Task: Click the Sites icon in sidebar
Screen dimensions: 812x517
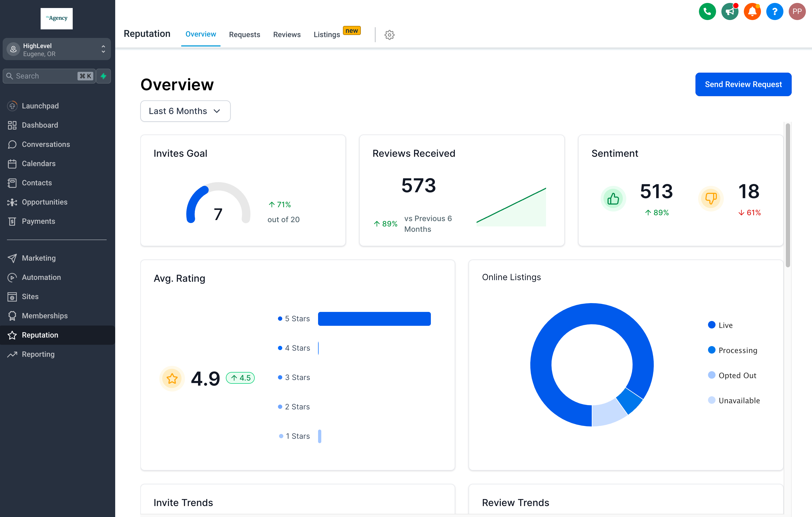Action: tap(12, 296)
